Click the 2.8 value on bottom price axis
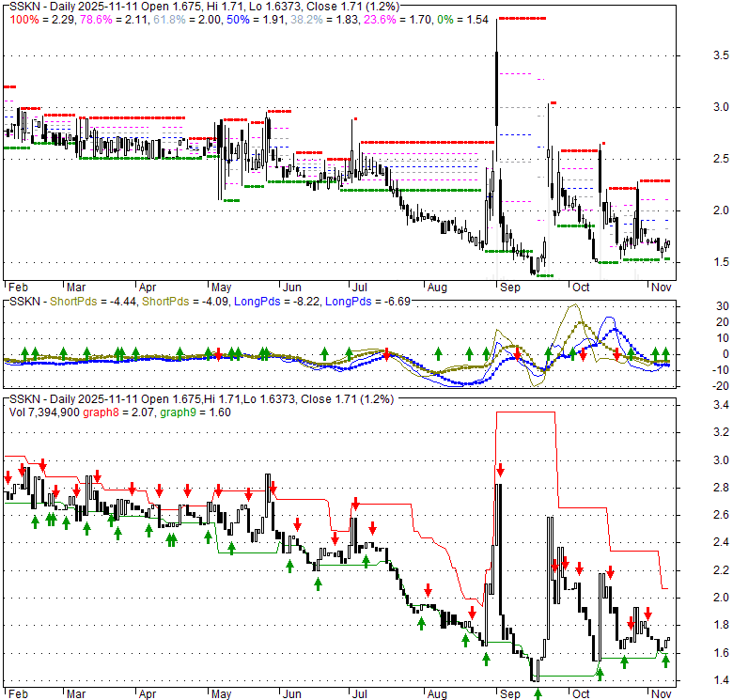 721,488
